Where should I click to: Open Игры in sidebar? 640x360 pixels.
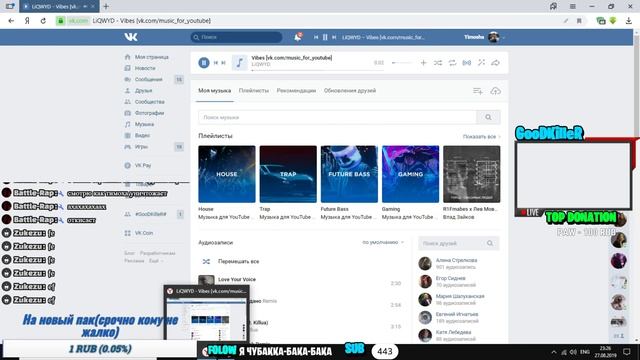[136, 147]
